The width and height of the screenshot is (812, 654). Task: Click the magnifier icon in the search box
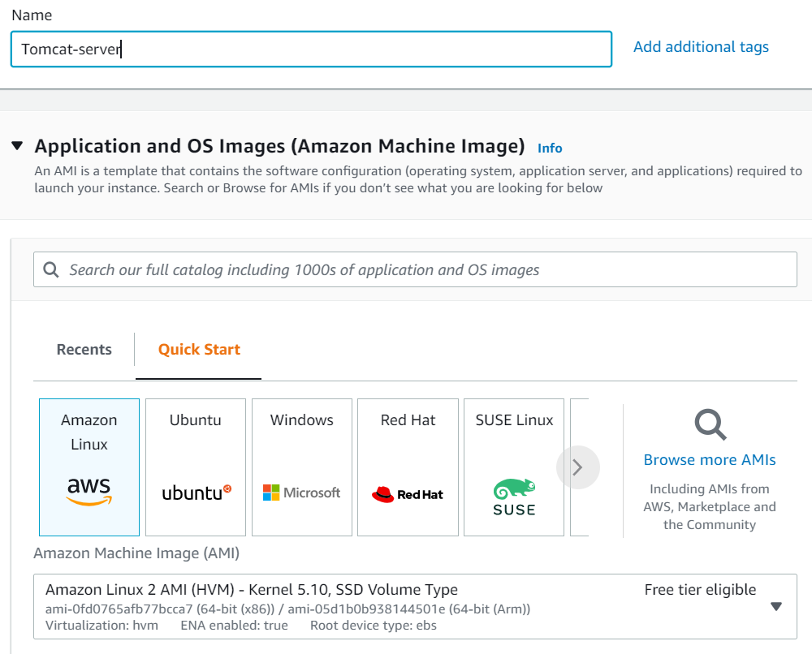point(50,269)
